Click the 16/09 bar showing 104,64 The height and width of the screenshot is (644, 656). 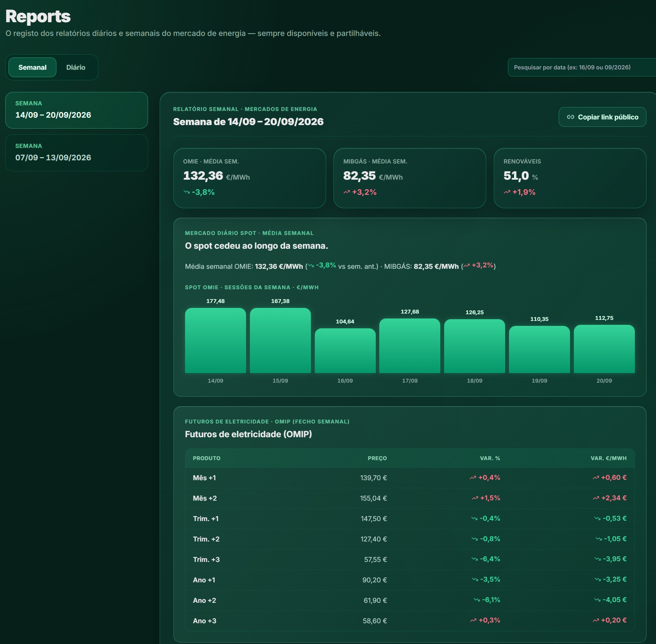(x=345, y=351)
